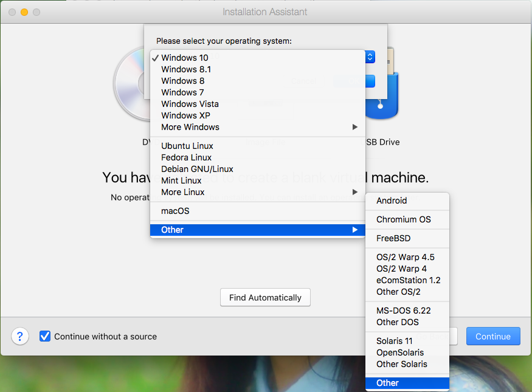Toggle the Continue without a source checkbox

[45, 336]
